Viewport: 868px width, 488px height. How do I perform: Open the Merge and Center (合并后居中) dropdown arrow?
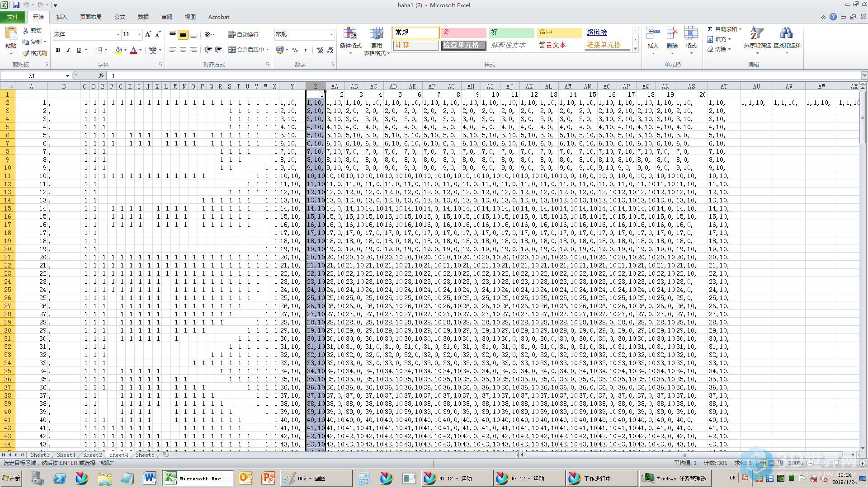pyautogui.click(x=268, y=50)
